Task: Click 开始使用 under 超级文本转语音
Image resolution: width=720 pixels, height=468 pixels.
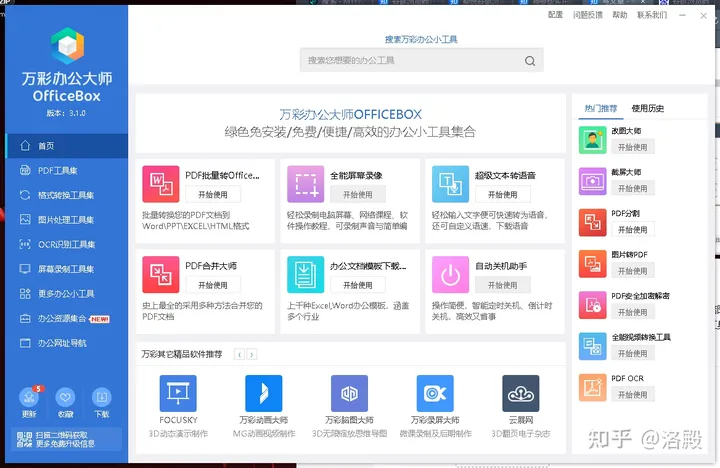Action: pos(503,195)
